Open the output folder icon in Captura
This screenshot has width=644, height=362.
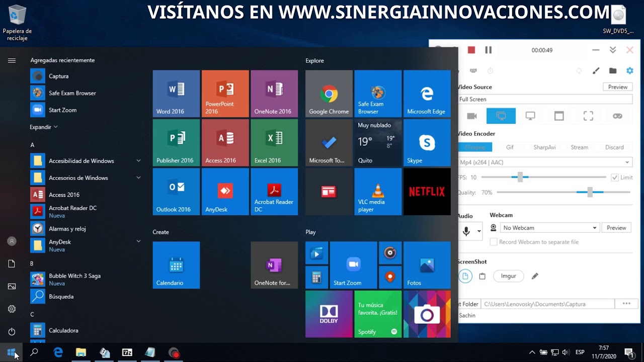[613, 71]
